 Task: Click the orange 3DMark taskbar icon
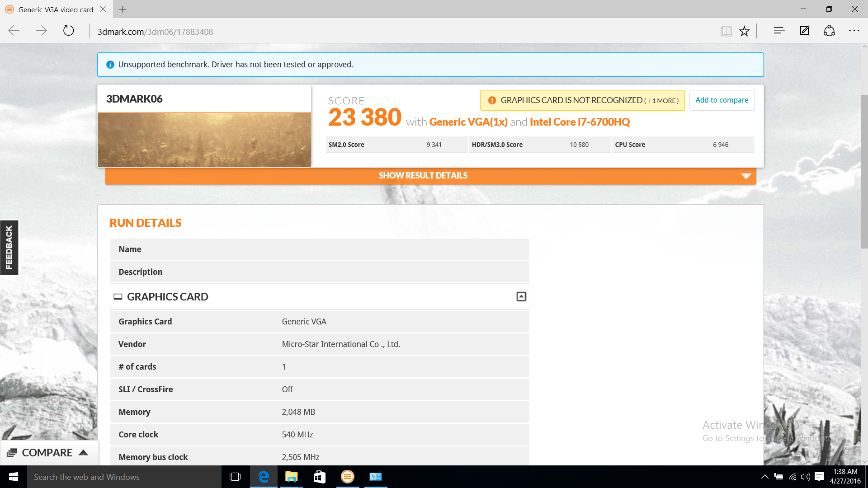(x=348, y=477)
